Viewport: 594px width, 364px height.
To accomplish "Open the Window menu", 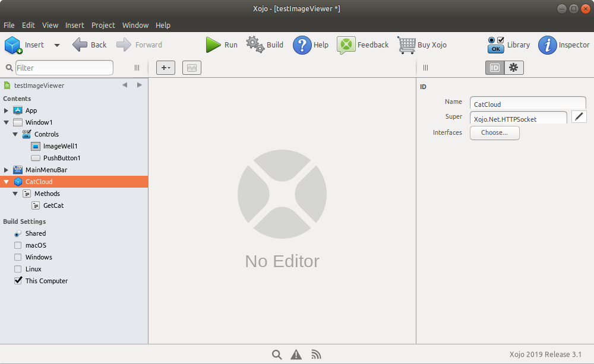I will pyautogui.click(x=135, y=26).
